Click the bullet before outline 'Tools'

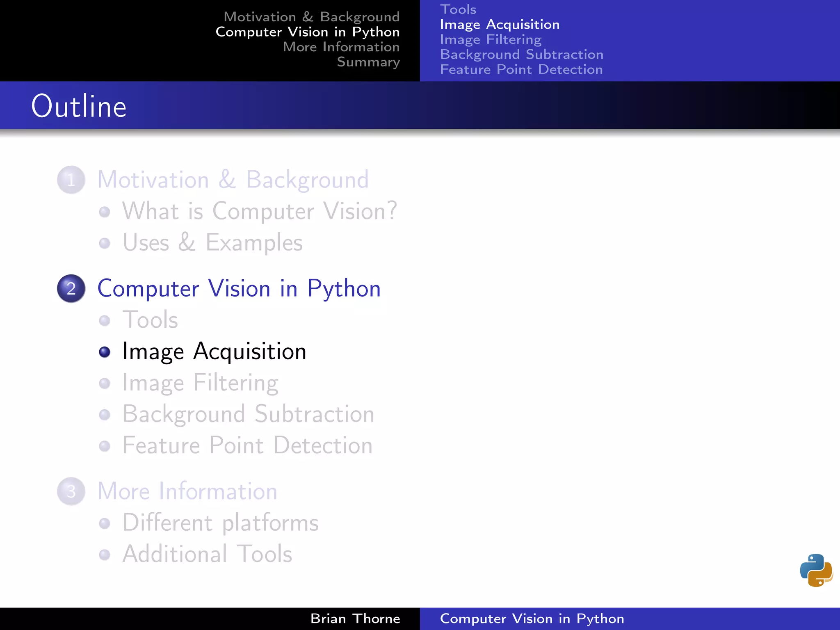pyautogui.click(x=105, y=320)
